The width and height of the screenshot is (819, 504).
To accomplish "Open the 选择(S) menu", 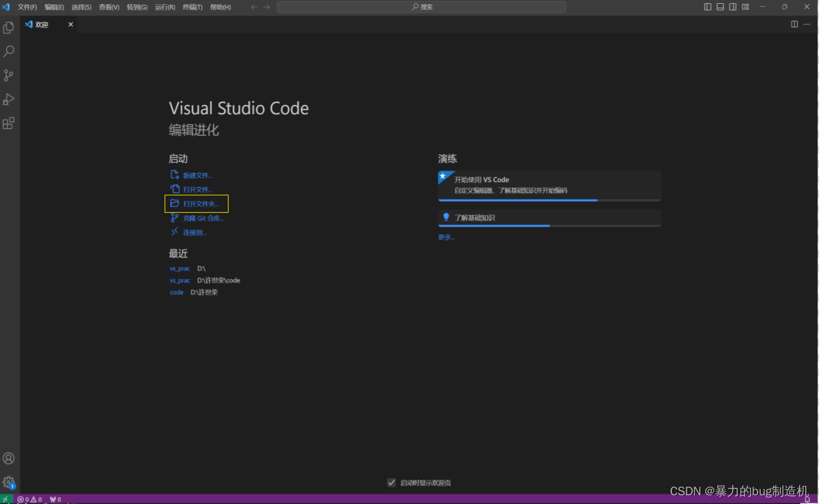I will pos(81,7).
